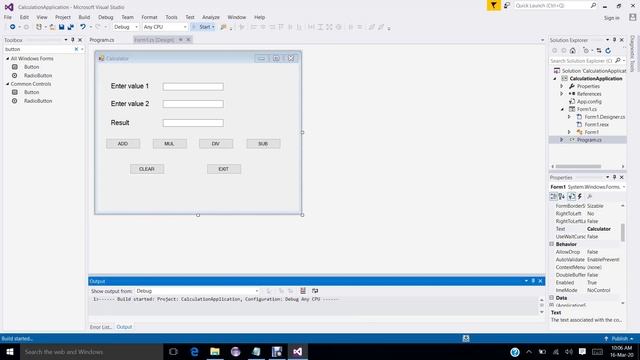Click the account icon next to Sign in
Image resolution: width=640 pixels, height=360 pixels.
633,17
